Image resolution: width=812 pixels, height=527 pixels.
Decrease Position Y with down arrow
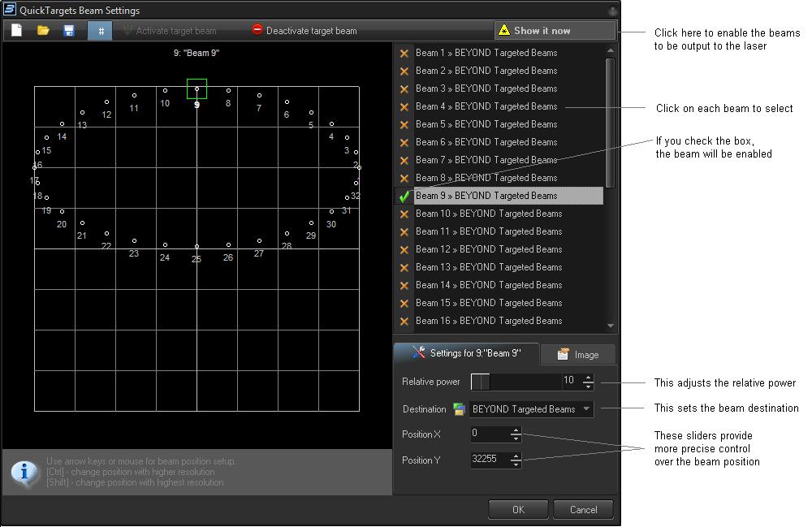click(x=516, y=464)
